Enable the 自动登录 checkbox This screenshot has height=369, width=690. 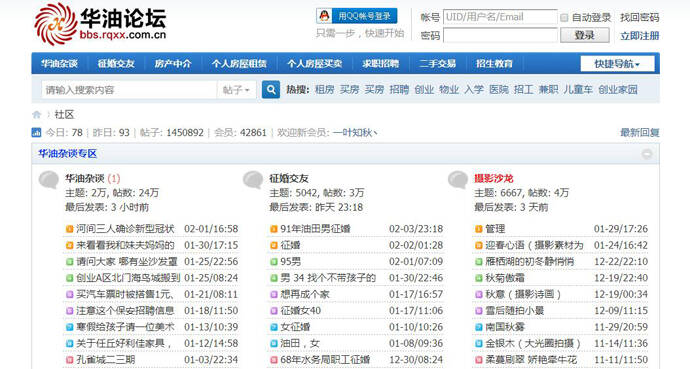564,18
